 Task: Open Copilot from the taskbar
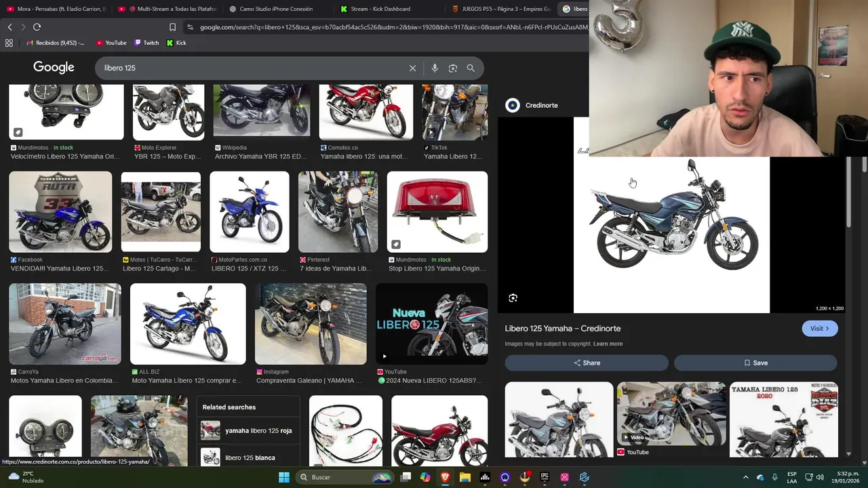[x=425, y=477]
